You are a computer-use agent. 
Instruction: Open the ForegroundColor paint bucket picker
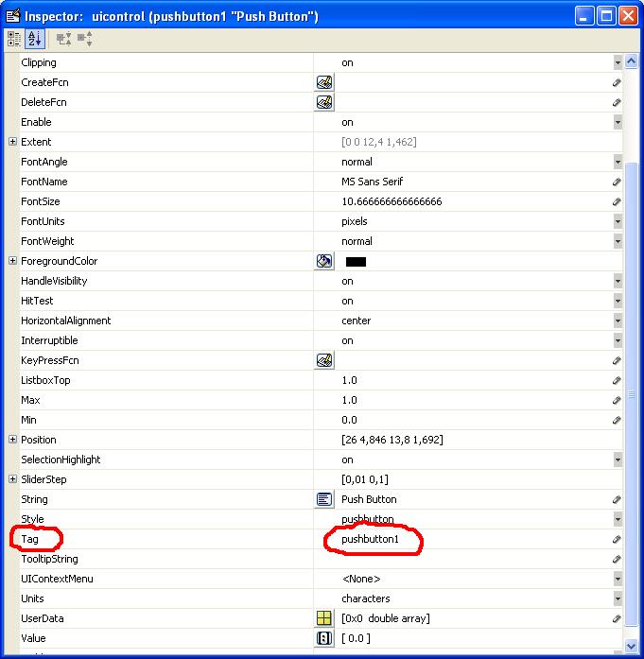point(324,261)
